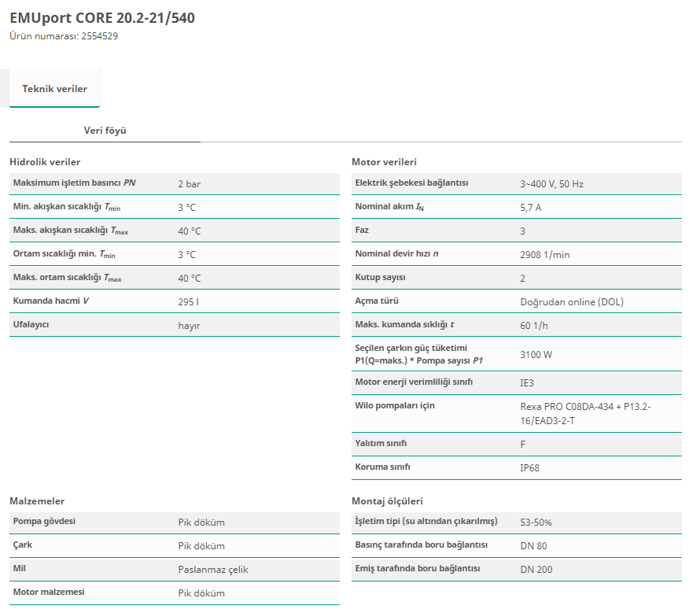Click the Koruma sınıfı label
Image resolution: width=700 pixels, height=613 pixels.
point(382,467)
